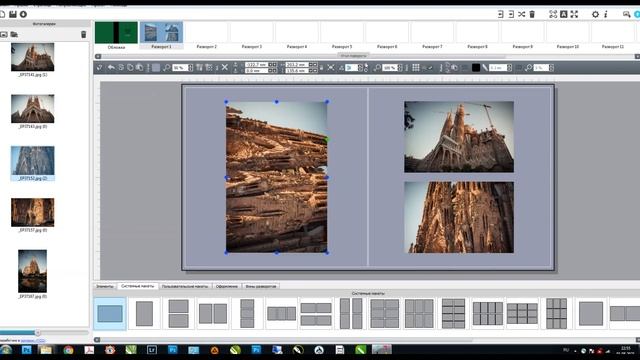Click the line thickness pen icon

[x=485, y=67]
